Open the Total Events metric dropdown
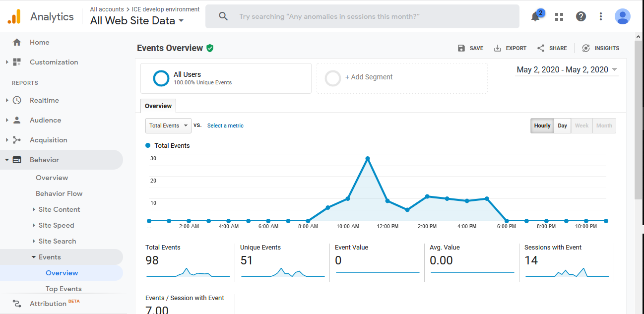The width and height of the screenshot is (644, 314). [168, 126]
